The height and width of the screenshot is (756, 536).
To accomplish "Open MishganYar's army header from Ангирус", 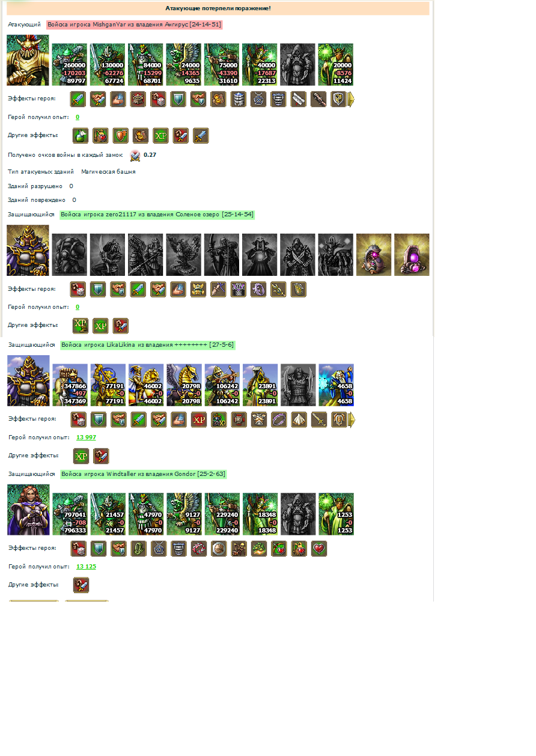I will [135, 25].
